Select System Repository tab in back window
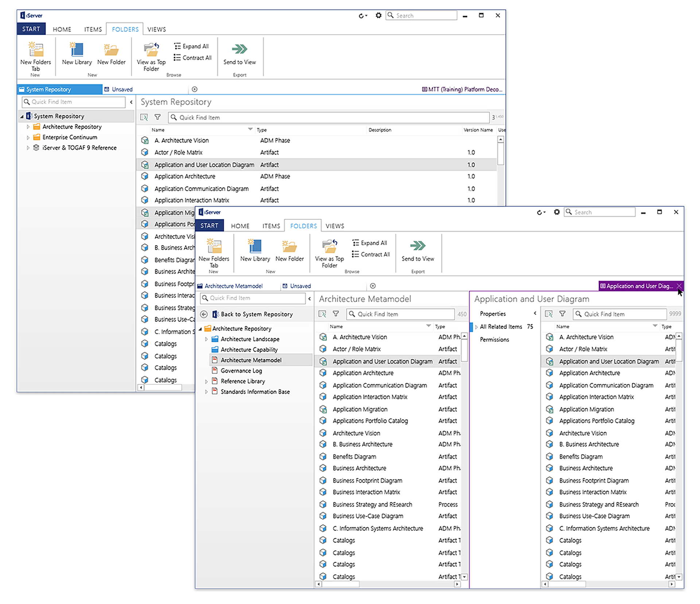The height and width of the screenshot is (604, 700). pos(59,89)
